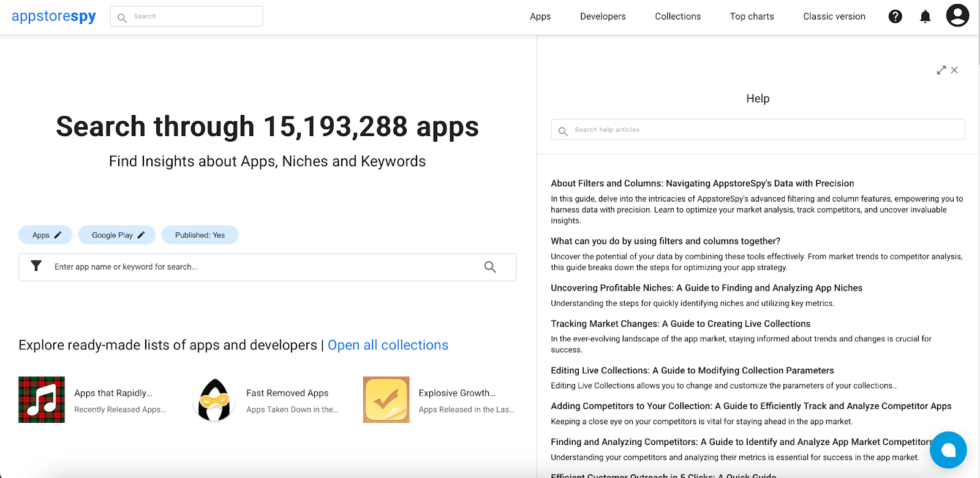Open the Apps menu
The height and width of the screenshot is (478, 980).
[x=540, y=17]
